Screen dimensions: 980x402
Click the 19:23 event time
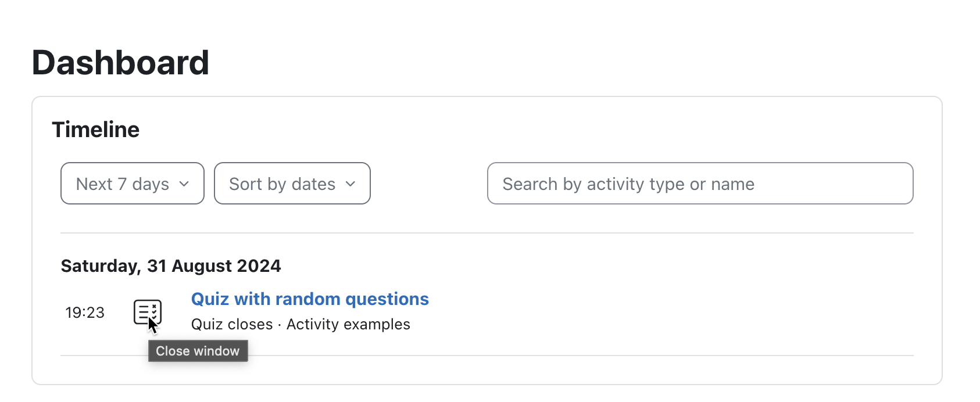[x=85, y=313]
